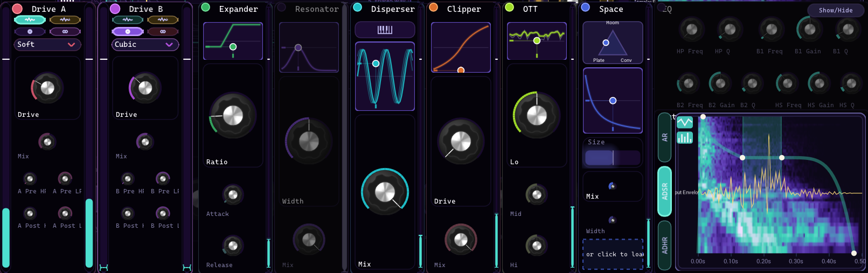
Task: Click the Drive A main Drive knob
Action: coord(47,88)
